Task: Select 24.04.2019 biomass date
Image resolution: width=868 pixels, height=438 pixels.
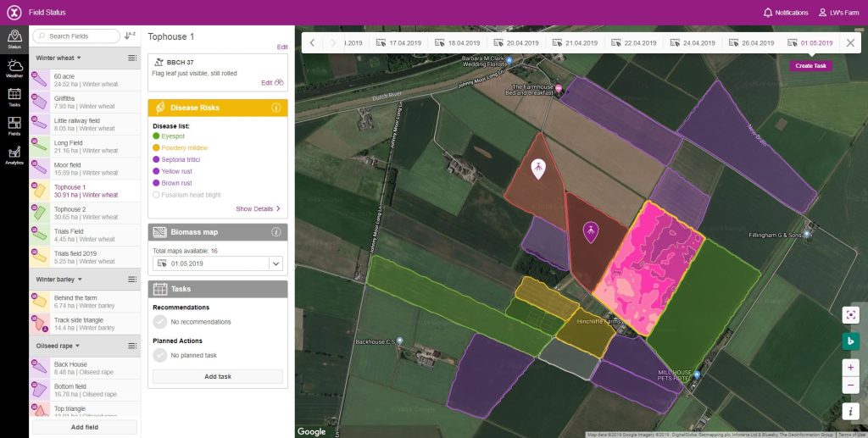Action: 692,42
